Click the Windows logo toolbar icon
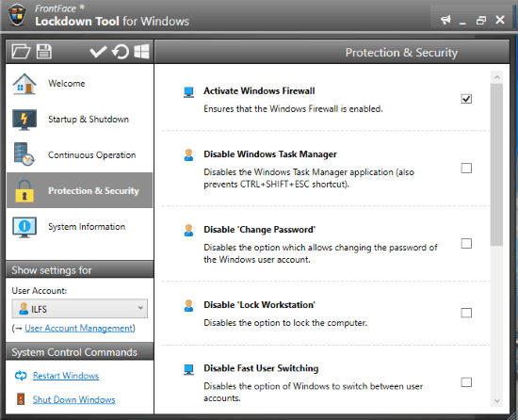The image size is (518, 420). point(141,52)
